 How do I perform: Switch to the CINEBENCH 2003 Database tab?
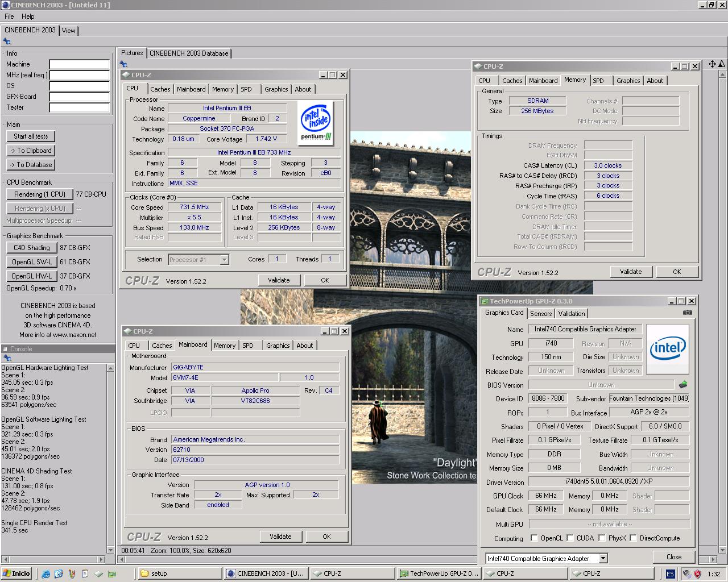click(189, 53)
